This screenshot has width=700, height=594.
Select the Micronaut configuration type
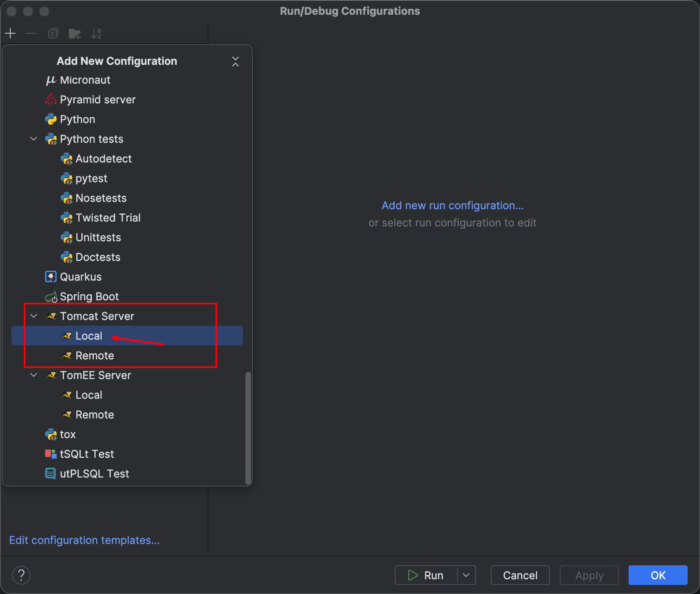(127, 80)
